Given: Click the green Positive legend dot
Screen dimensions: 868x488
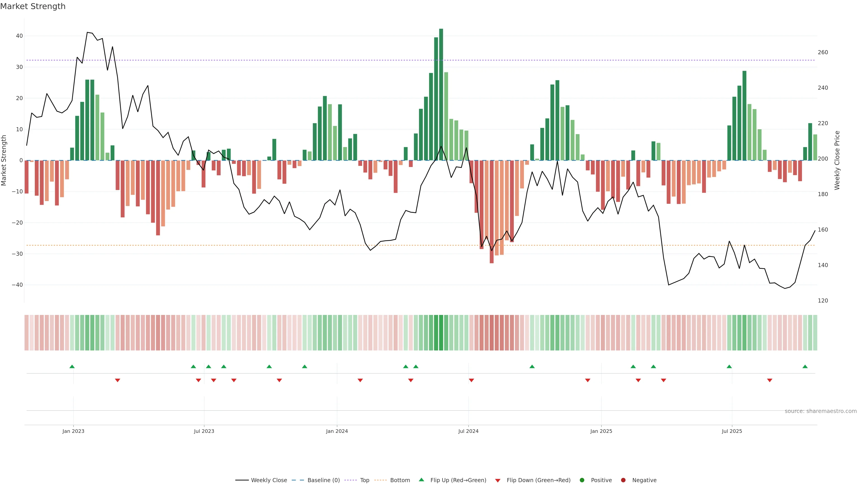Looking at the screenshot, I should point(582,480).
